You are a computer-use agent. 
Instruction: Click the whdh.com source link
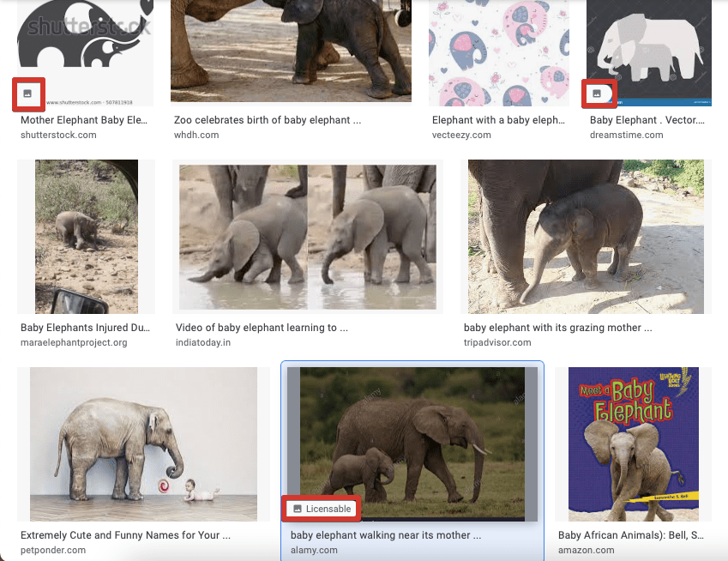(196, 135)
